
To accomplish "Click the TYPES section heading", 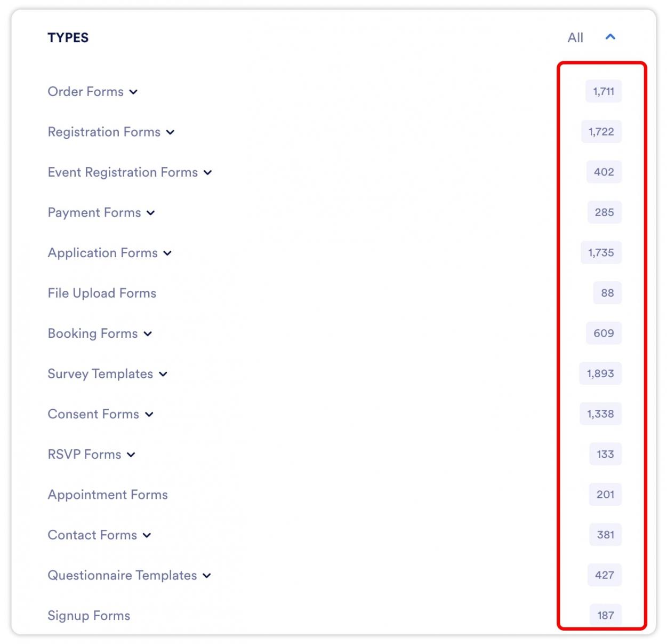I will click(x=68, y=37).
